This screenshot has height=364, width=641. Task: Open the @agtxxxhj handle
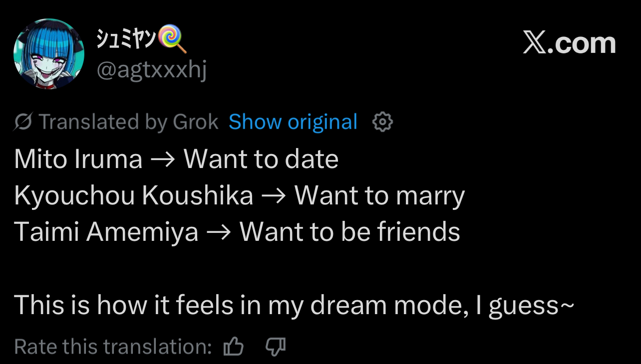tap(151, 70)
